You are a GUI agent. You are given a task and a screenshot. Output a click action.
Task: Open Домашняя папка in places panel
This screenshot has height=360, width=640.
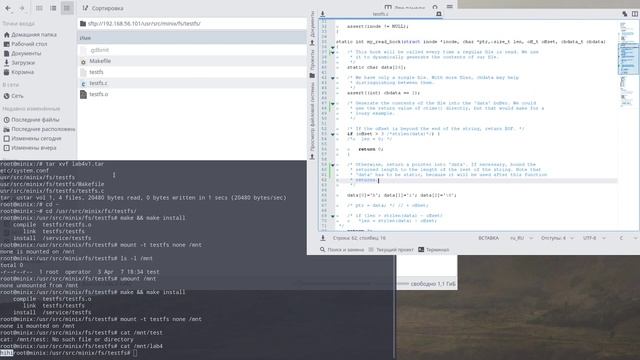[x=30, y=35]
